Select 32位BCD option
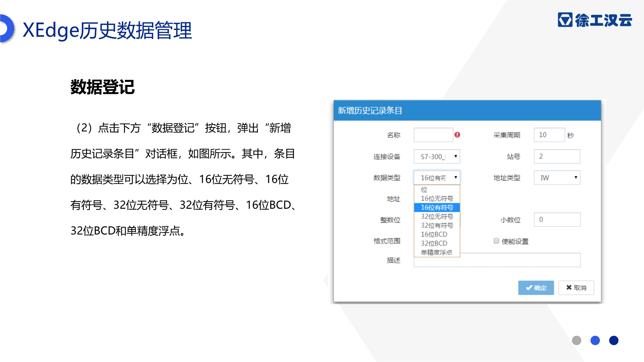644x362 pixels. click(x=437, y=243)
